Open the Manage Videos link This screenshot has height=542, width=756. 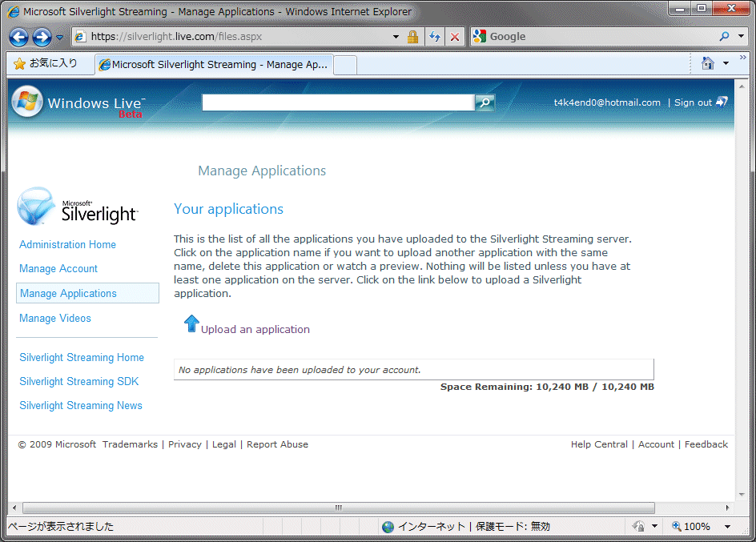(55, 319)
